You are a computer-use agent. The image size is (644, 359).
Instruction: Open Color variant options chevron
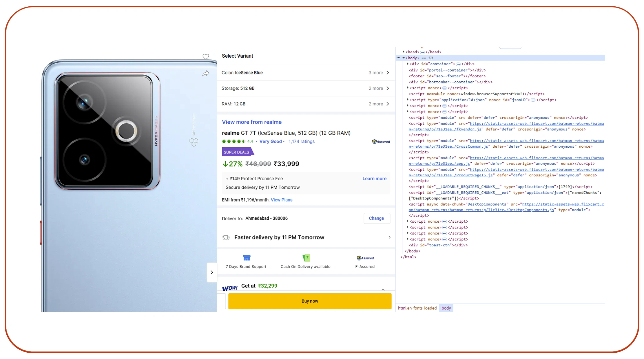(388, 73)
